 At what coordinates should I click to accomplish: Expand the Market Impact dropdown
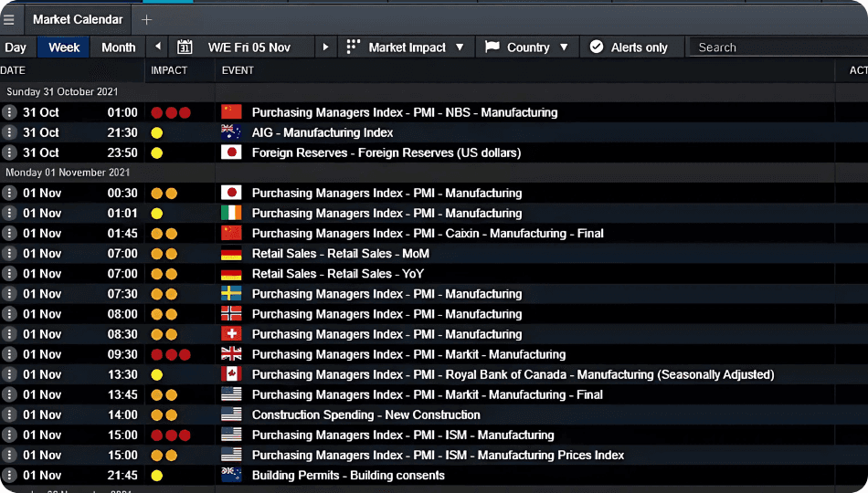click(x=407, y=47)
